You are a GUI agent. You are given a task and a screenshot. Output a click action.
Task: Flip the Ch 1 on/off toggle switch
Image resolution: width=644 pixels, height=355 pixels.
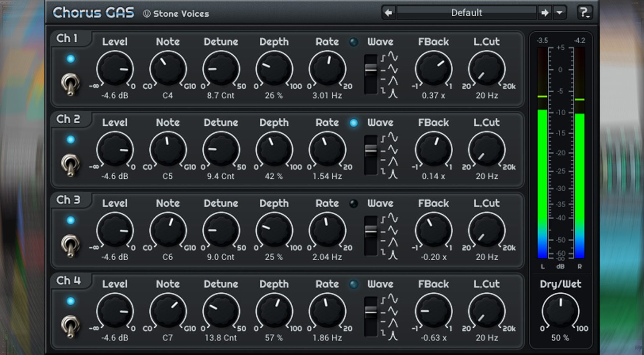70,84
